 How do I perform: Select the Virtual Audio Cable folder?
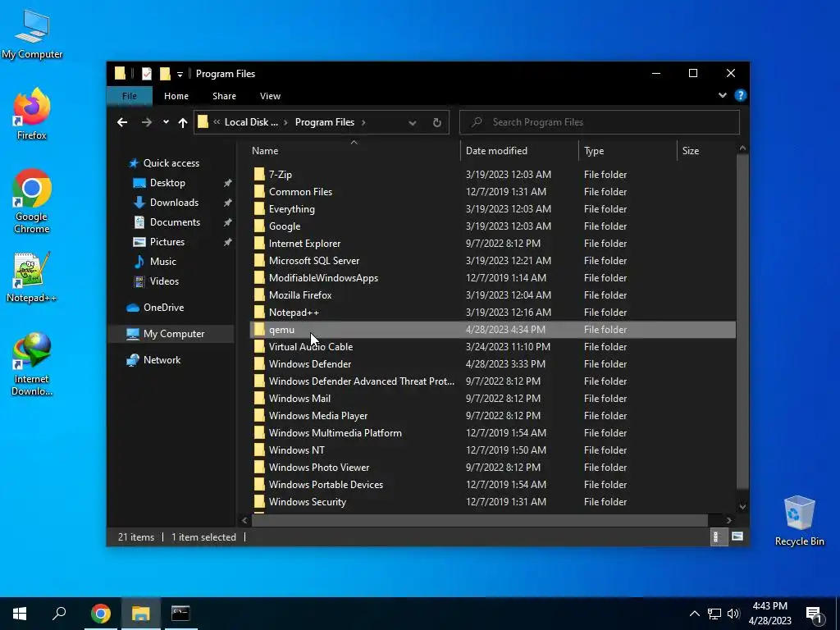click(x=311, y=347)
